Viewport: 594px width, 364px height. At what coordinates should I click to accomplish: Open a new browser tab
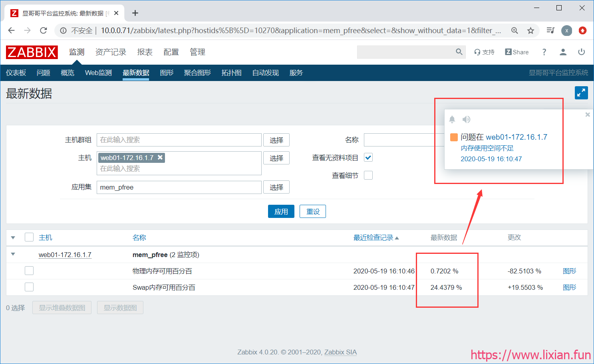point(135,13)
